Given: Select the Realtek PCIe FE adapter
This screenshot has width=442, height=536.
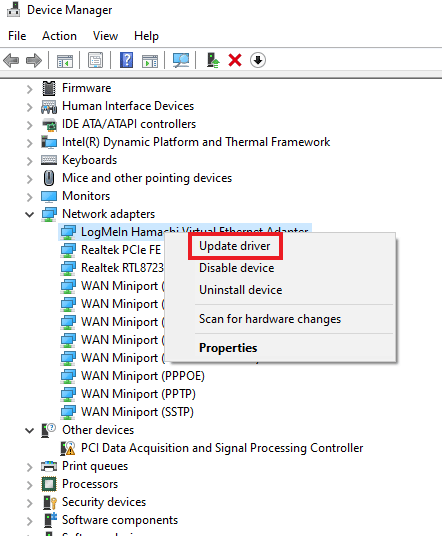Looking at the screenshot, I should point(121,250).
